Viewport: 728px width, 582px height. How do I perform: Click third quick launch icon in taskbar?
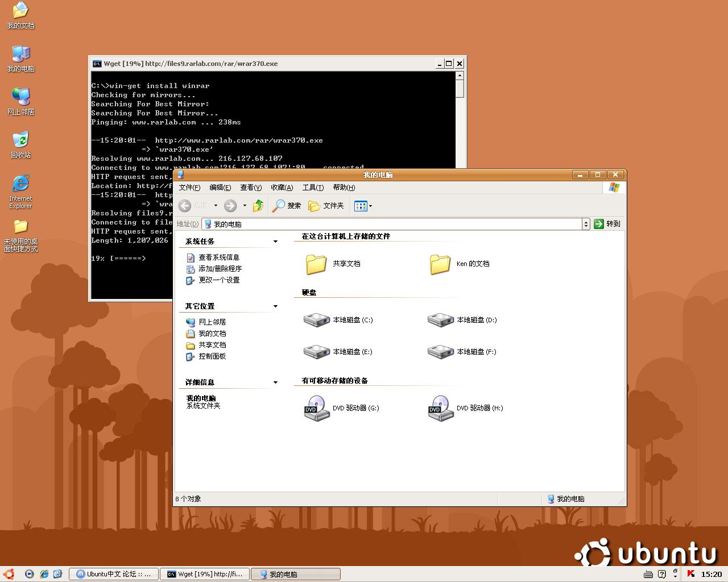[58, 574]
